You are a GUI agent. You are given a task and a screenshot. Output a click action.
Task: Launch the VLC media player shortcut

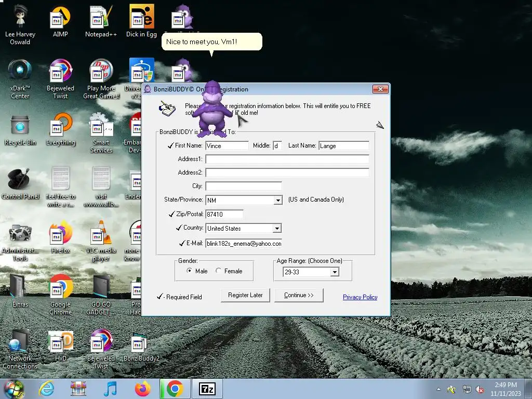101,241
